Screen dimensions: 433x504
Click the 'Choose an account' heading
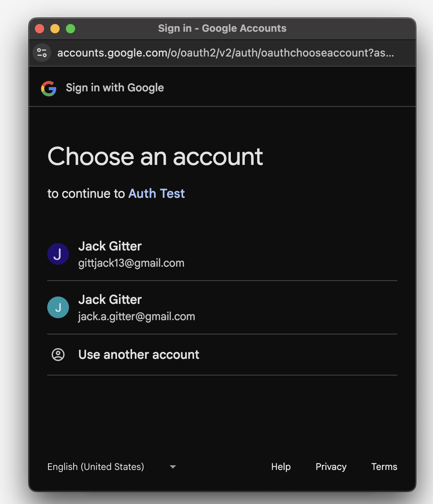(x=155, y=157)
